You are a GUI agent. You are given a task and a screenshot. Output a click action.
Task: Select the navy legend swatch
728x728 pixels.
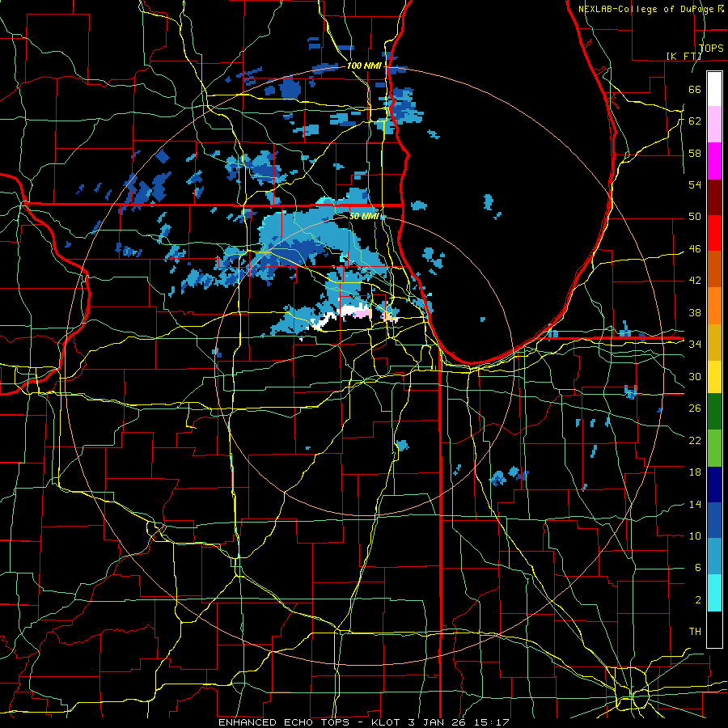(714, 485)
